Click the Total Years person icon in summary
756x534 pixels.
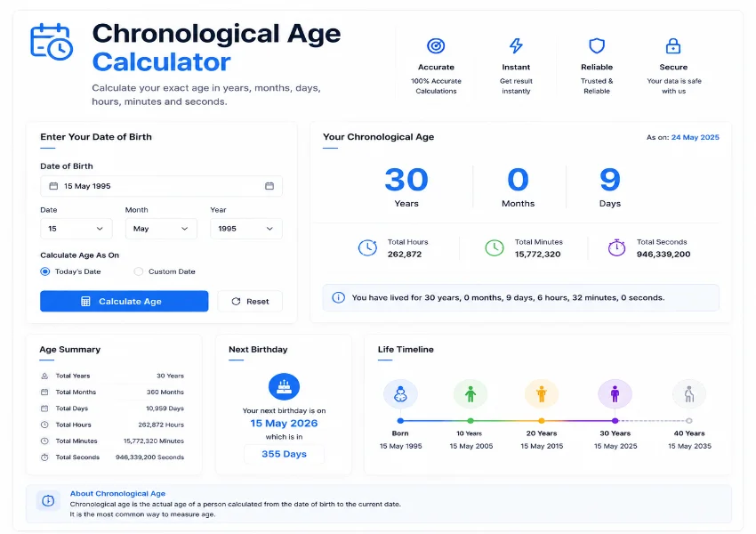click(44, 376)
